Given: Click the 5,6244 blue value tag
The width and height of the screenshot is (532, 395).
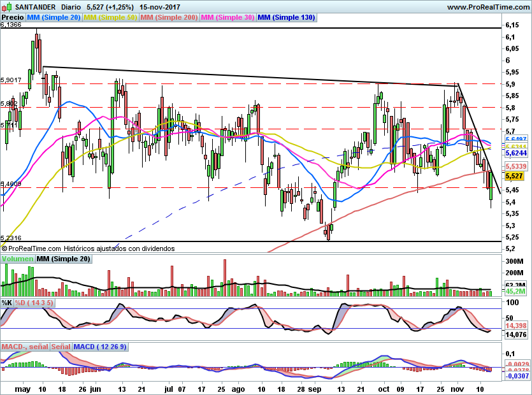Looking at the screenshot, I should (516, 154).
